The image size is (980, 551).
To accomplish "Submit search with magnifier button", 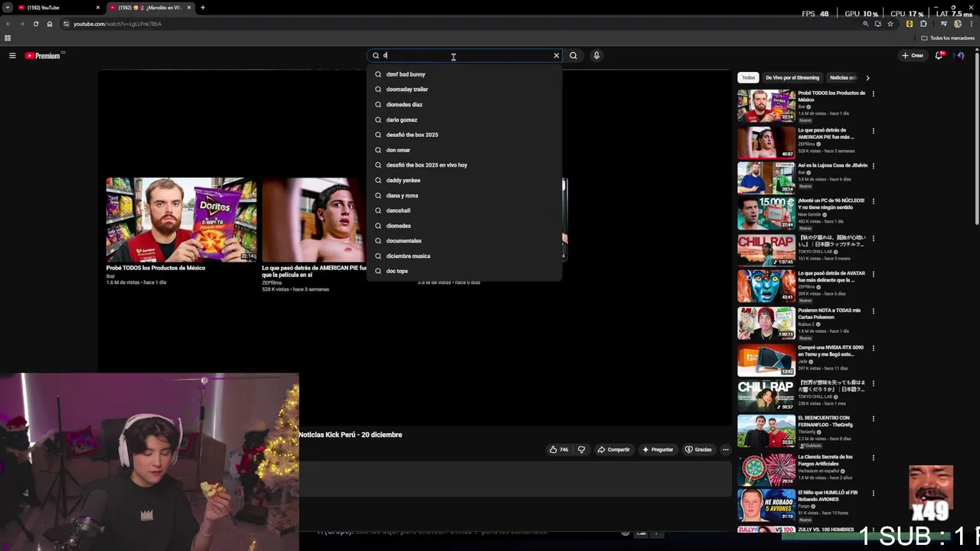I will click(573, 56).
